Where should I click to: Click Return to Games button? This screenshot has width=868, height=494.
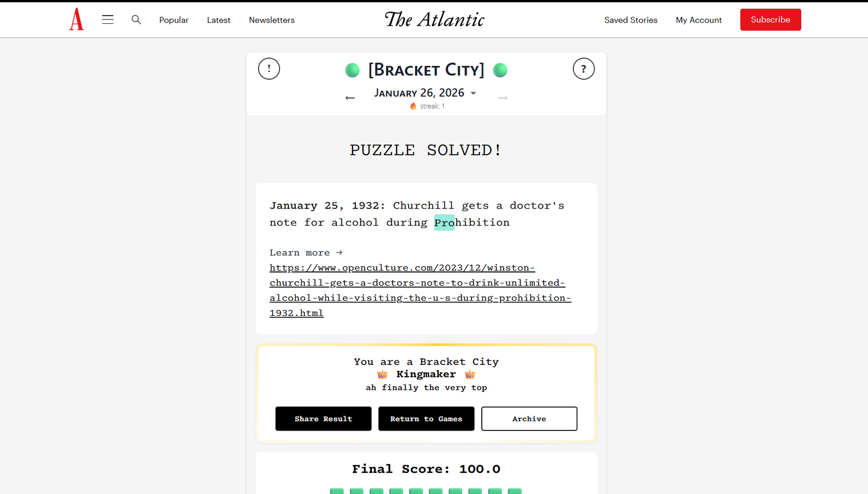pyautogui.click(x=426, y=419)
